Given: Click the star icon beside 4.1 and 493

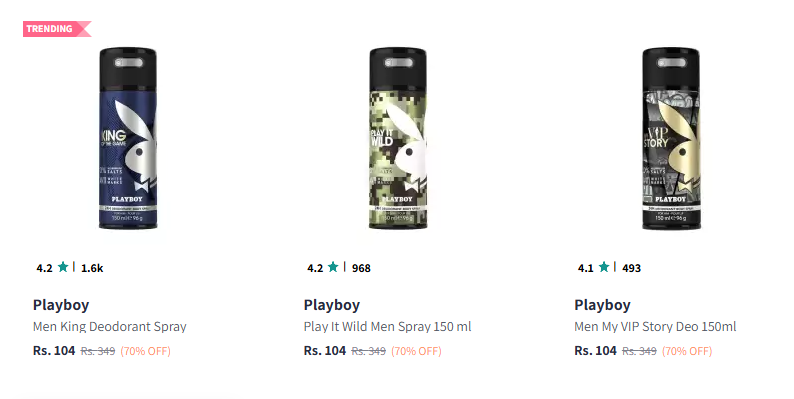Looking at the screenshot, I should click(604, 267).
